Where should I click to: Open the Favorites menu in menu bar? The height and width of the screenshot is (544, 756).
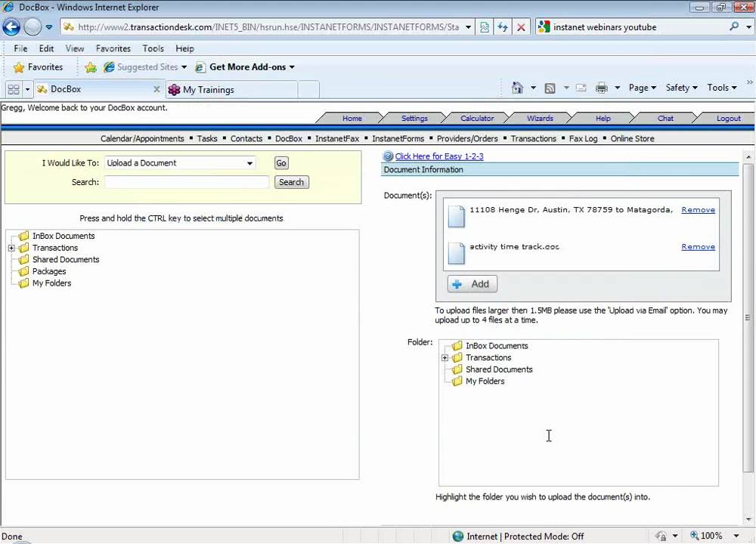point(113,48)
